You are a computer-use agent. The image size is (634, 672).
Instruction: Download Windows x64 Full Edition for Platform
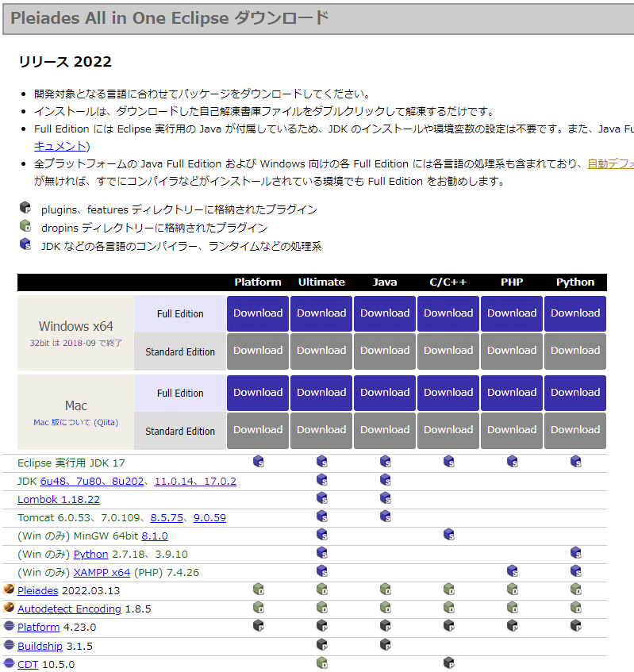pos(258,313)
